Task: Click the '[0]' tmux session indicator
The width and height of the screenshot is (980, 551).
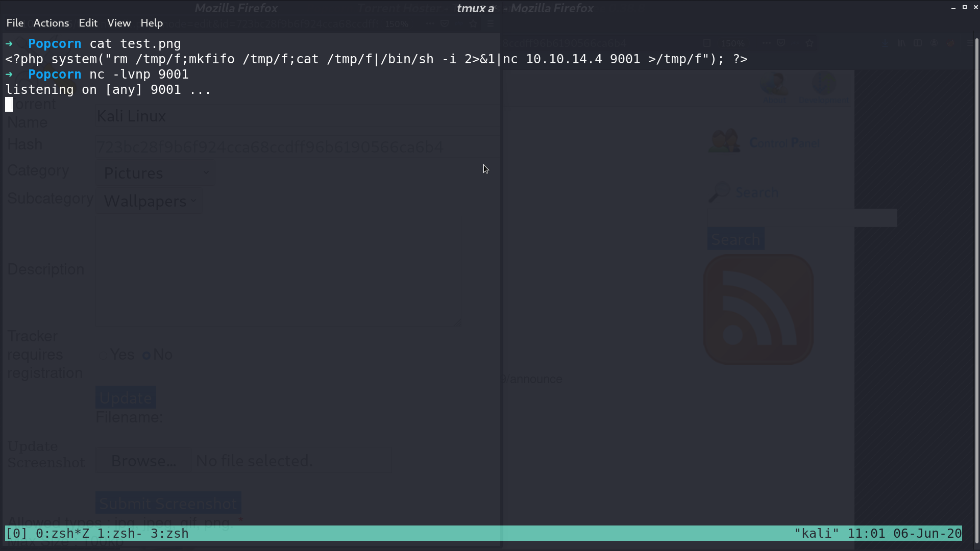Action: [16, 534]
